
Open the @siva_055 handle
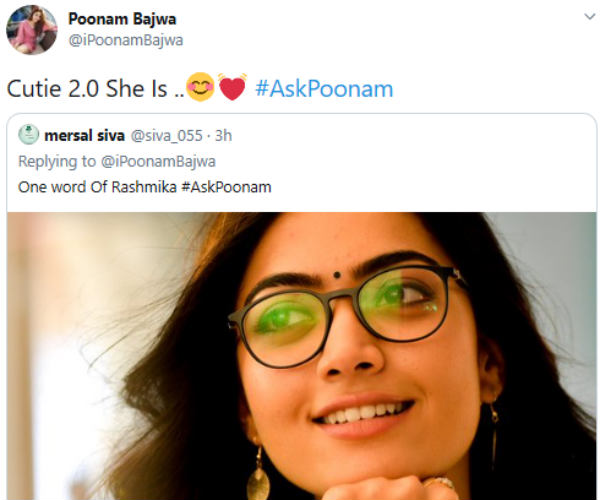[x=167, y=136]
